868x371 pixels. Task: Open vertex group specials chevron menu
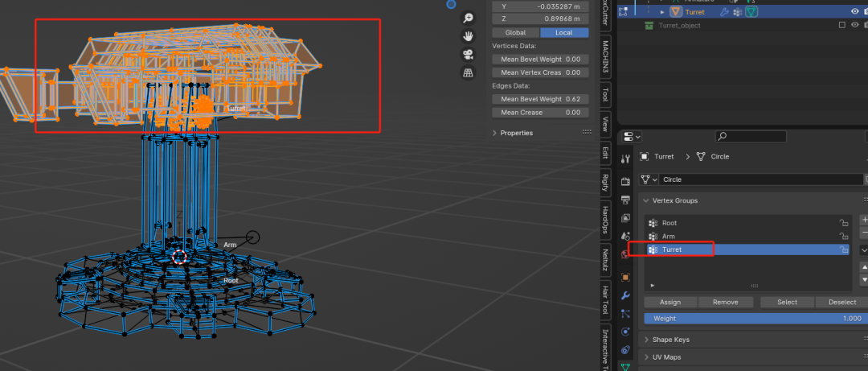pyautogui.click(x=863, y=250)
